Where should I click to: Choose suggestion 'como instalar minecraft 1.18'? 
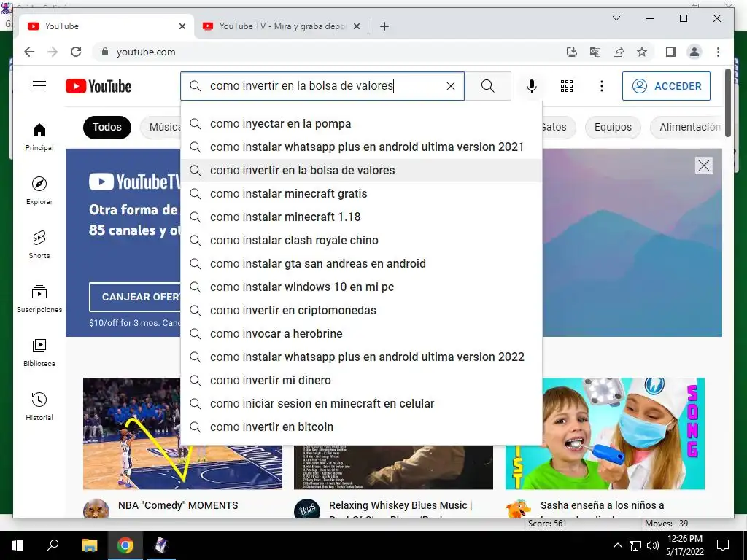click(x=361, y=217)
